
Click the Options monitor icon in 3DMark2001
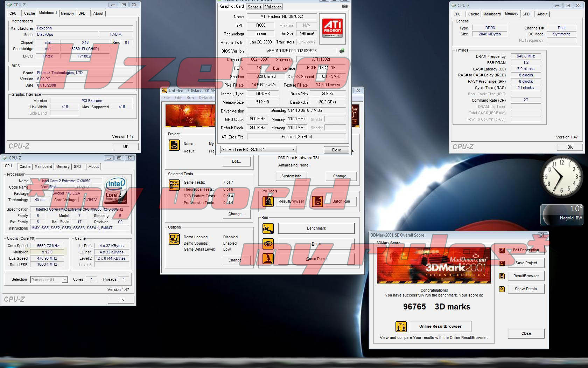pyautogui.click(x=174, y=239)
